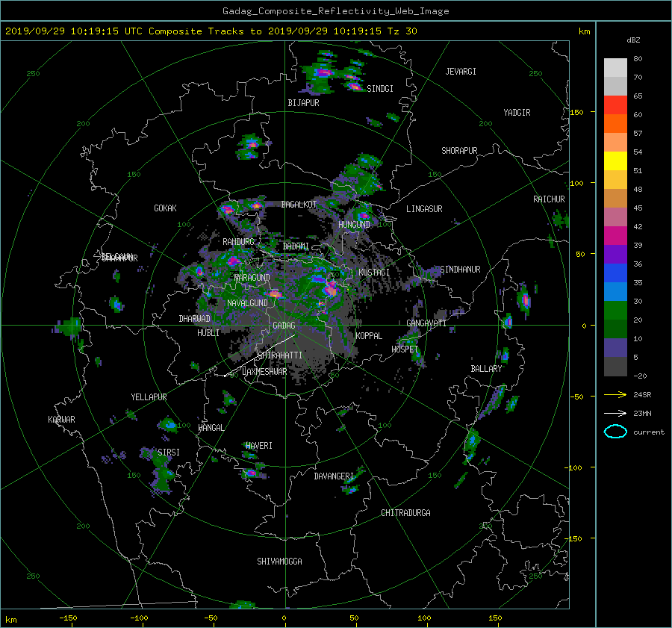Click the KARWAR city label

tap(61, 420)
